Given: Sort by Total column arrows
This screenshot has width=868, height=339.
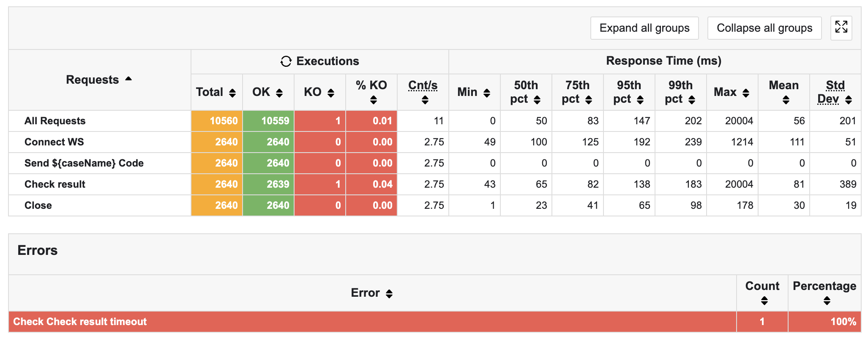Looking at the screenshot, I should click(x=232, y=93).
